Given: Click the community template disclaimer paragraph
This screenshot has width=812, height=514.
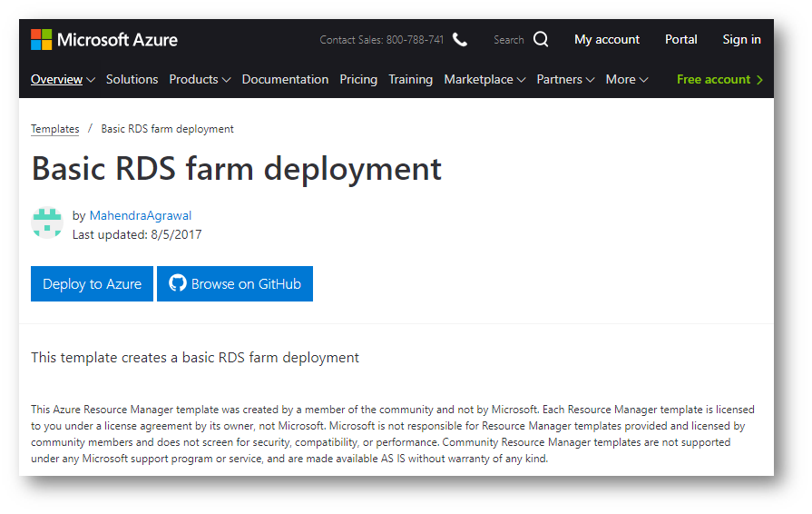Looking at the screenshot, I should click(393, 434).
